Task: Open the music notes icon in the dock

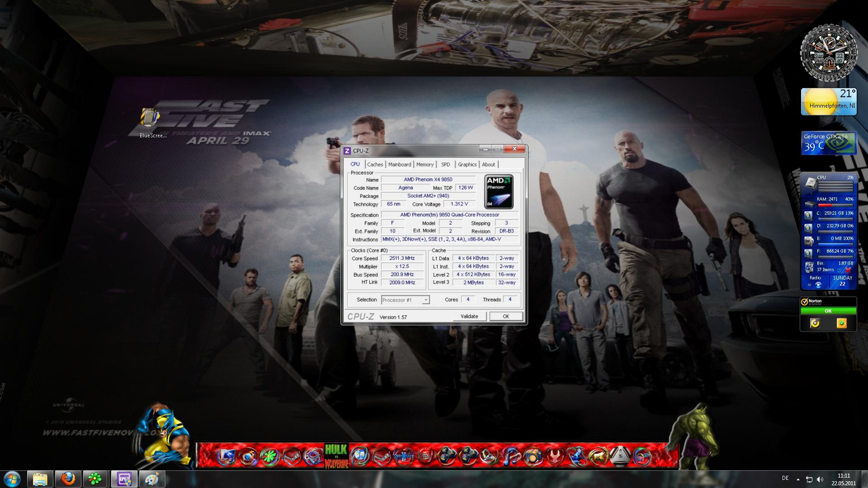Action: [512, 456]
